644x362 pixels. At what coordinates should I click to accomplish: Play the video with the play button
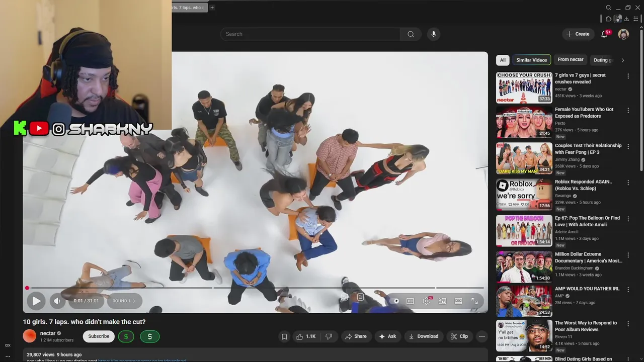pos(36,301)
